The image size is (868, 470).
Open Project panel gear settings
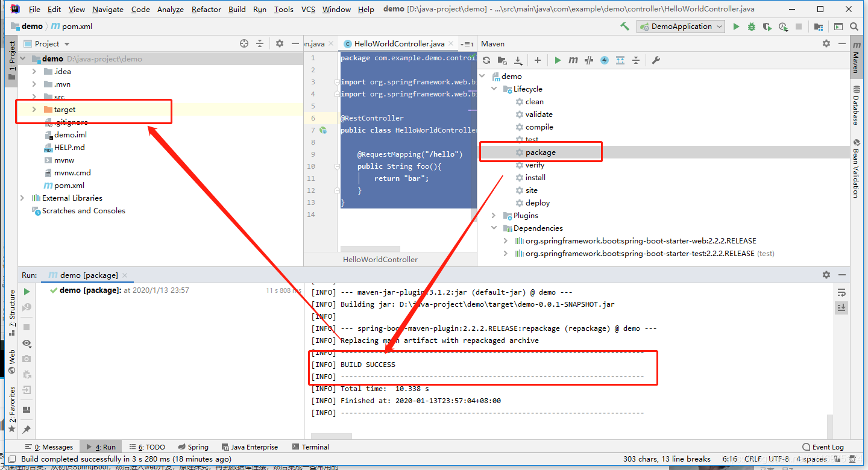[280, 43]
